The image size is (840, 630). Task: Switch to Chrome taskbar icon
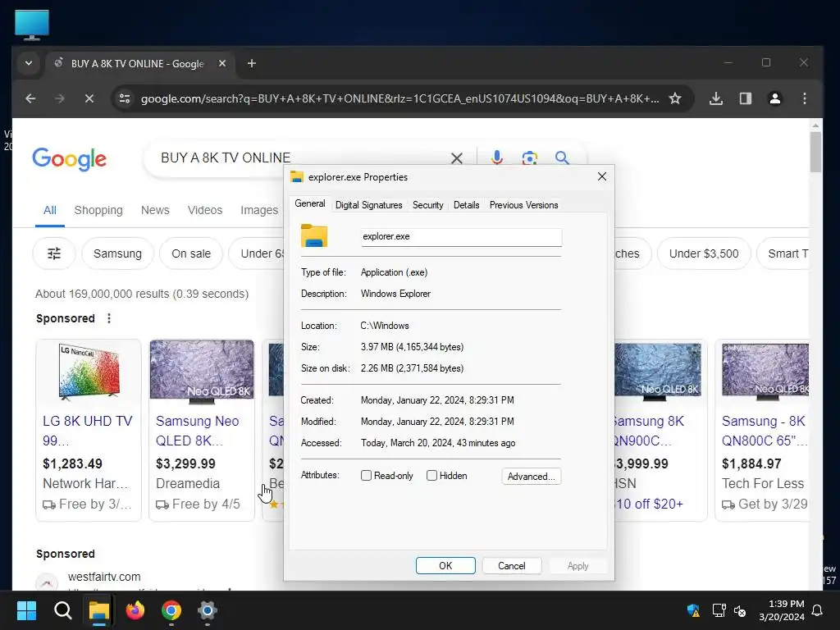point(171,610)
